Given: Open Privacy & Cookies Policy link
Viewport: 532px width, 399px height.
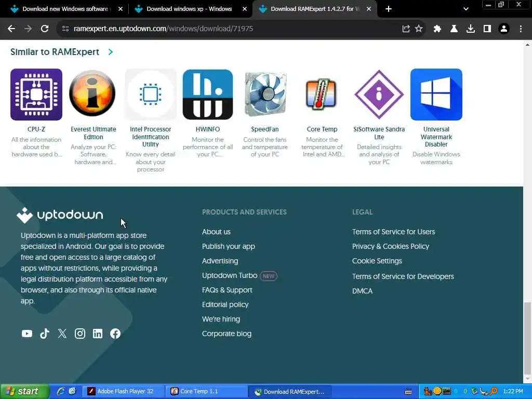Looking at the screenshot, I should click(x=391, y=246).
